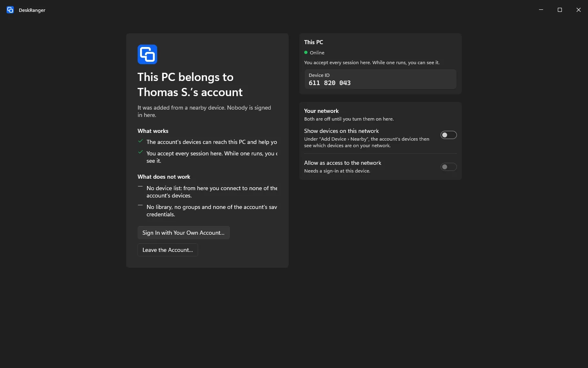Click 'Both are off until you turn them on here.'
The height and width of the screenshot is (368, 588).
[349, 119]
